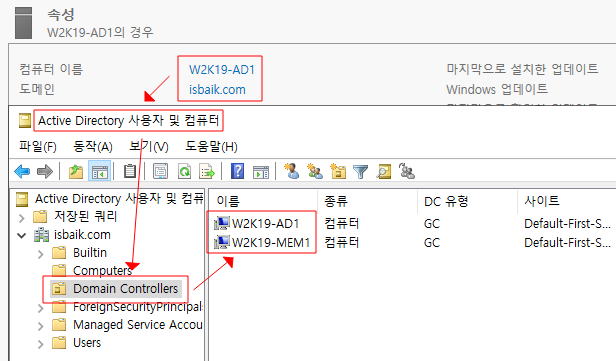Click the clipboard Paste icon in toolbar
The height and width of the screenshot is (361, 616).
coord(130,171)
